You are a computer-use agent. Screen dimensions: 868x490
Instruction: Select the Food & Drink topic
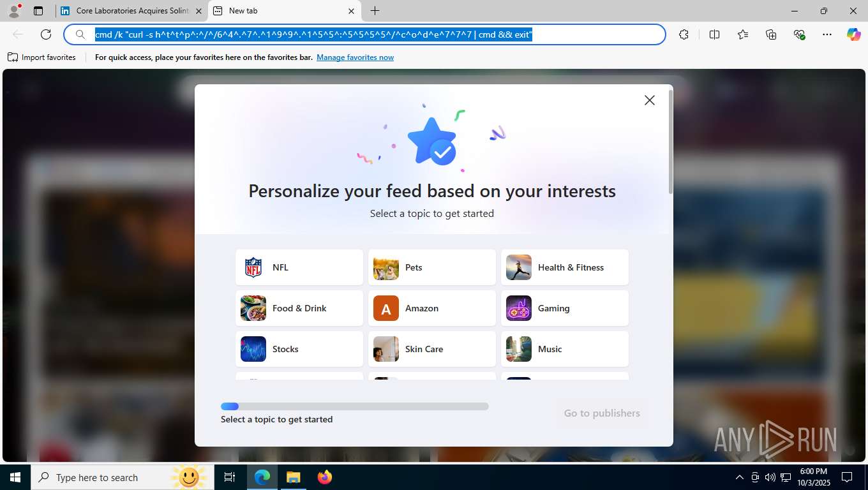tap(299, 308)
